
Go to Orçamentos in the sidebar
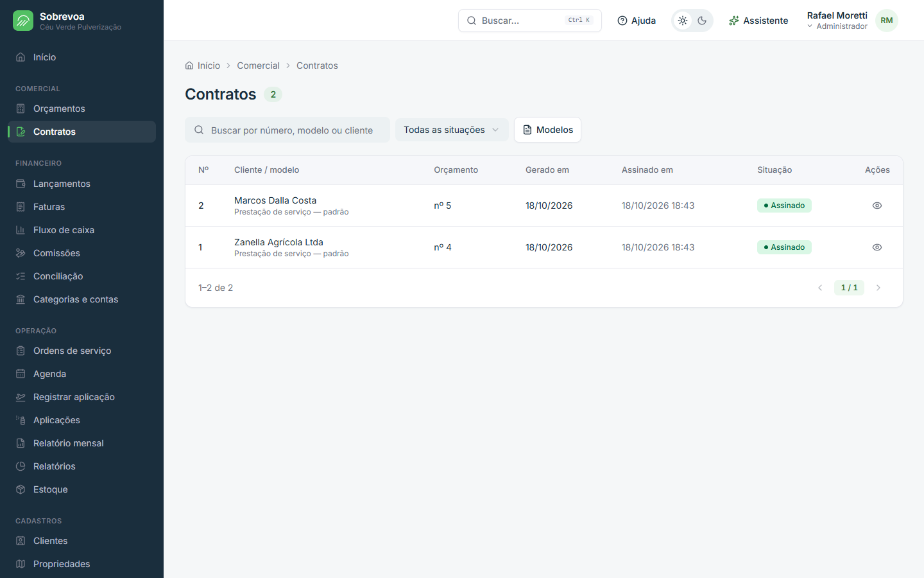pos(81,109)
